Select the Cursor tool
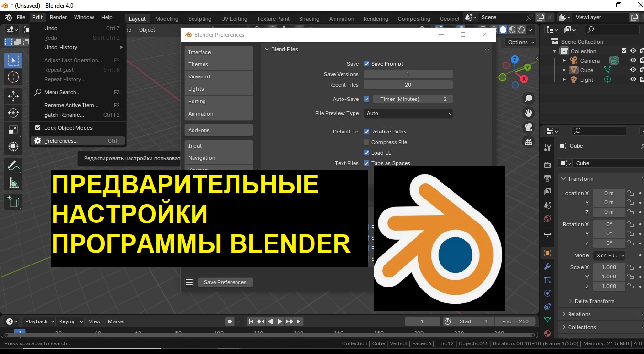 click(13, 77)
